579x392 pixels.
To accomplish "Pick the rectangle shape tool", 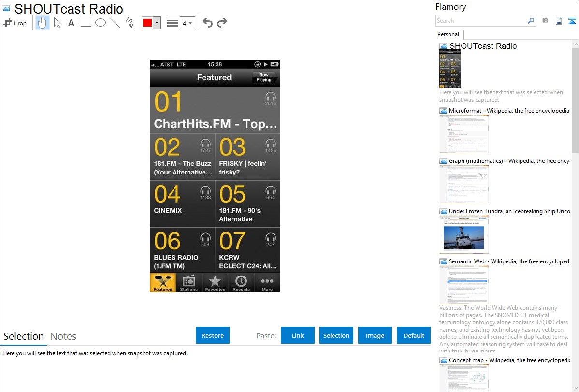I will click(x=86, y=23).
